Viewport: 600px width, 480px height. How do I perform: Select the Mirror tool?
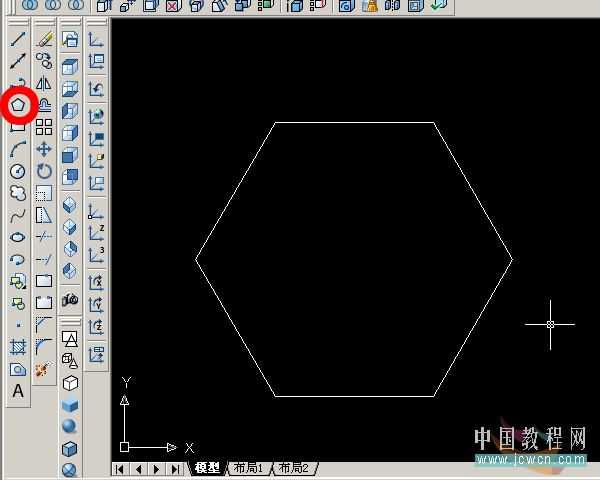pyautogui.click(x=44, y=83)
